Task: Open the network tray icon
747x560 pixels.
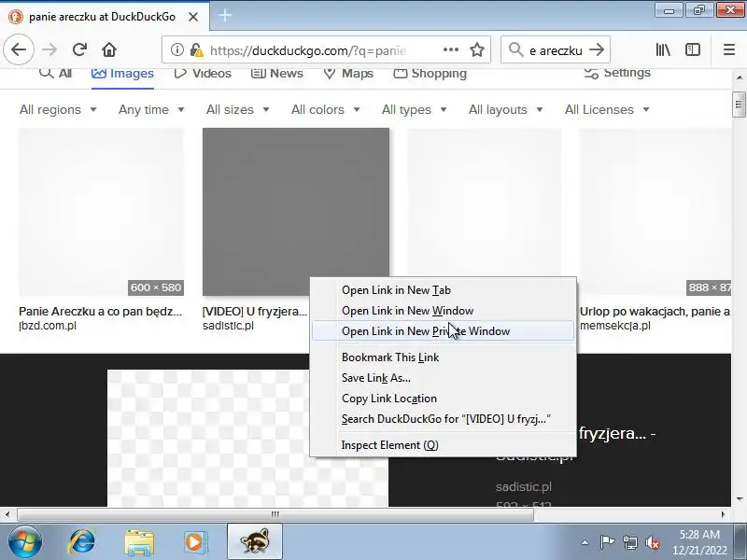Action: click(x=629, y=542)
